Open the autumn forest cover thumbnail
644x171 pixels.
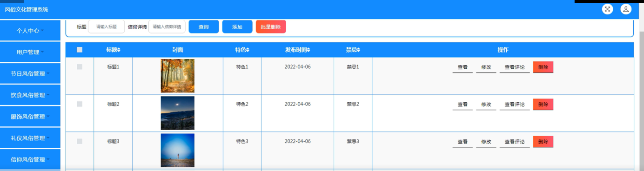(178, 76)
